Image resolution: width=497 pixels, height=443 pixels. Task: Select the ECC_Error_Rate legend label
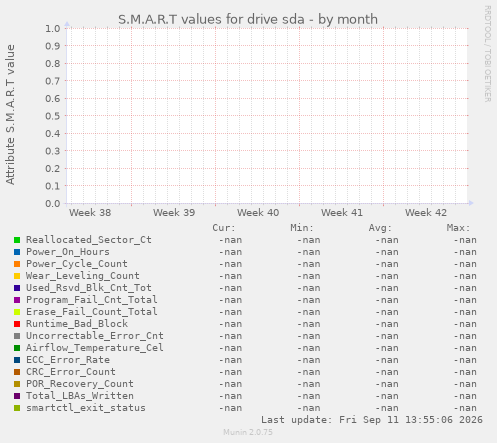(68, 360)
